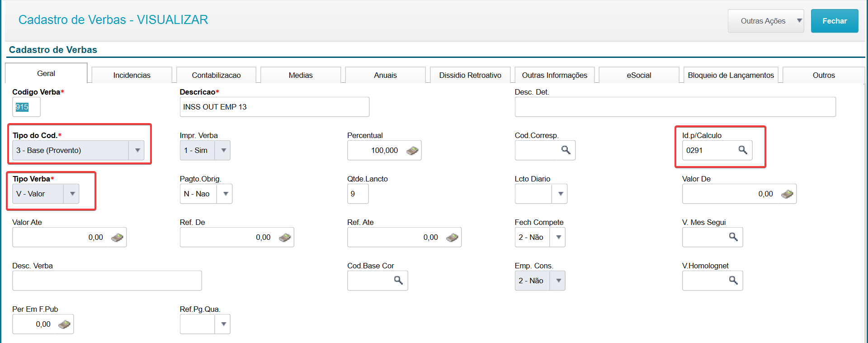Expand the Pagto.Obrig. dropdown
This screenshot has width=868, height=343.
pyautogui.click(x=225, y=194)
